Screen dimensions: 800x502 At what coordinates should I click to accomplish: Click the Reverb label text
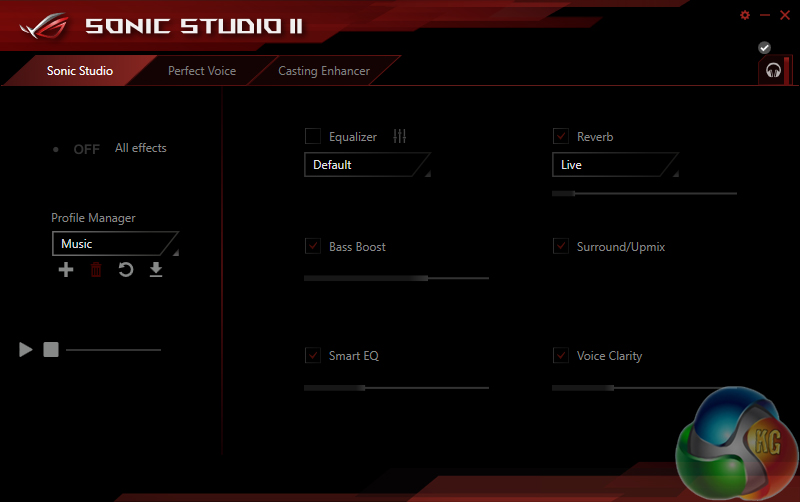(x=595, y=137)
